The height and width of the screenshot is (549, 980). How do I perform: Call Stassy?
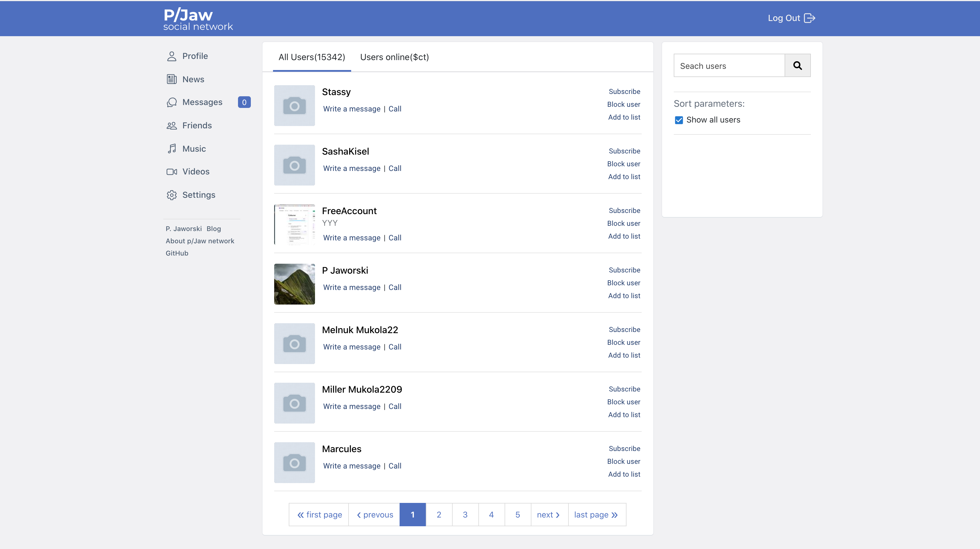pos(395,109)
